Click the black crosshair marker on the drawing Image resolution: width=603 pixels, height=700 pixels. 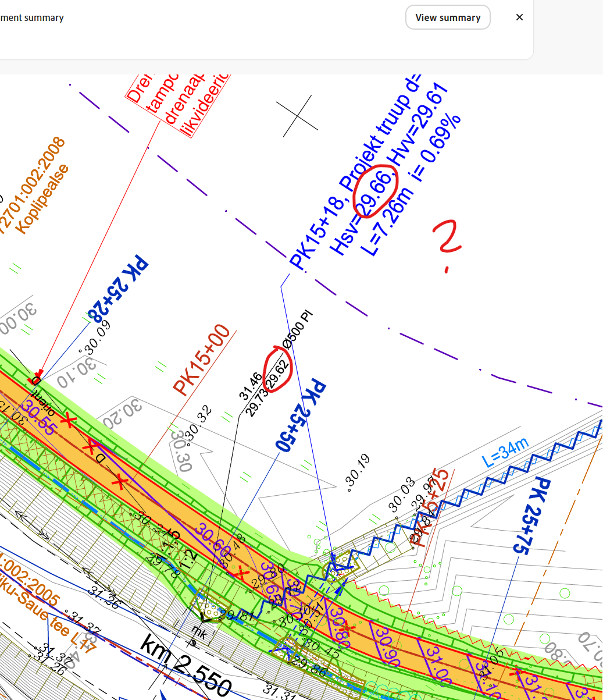coord(297,116)
